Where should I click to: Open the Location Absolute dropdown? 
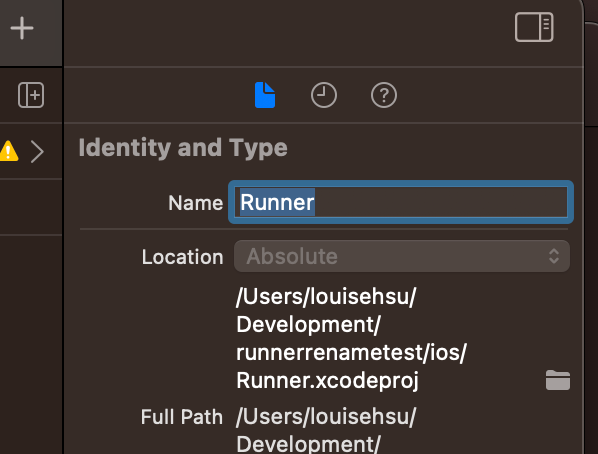click(x=402, y=256)
